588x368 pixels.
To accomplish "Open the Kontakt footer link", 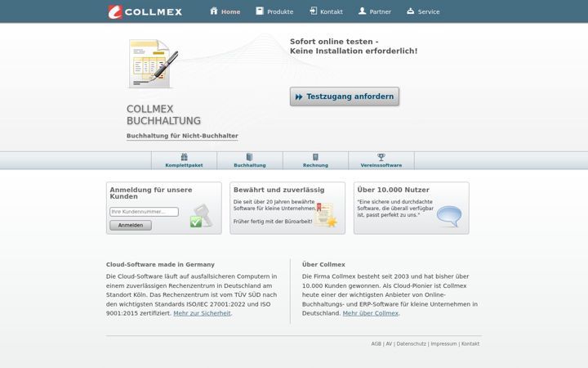I will click(470, 343).
